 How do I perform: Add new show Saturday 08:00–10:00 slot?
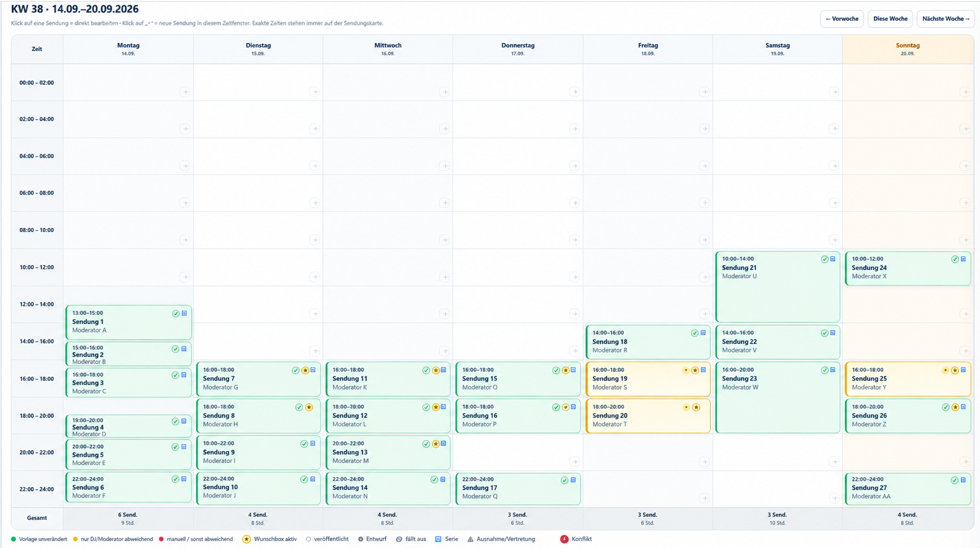tap(834, 240)
